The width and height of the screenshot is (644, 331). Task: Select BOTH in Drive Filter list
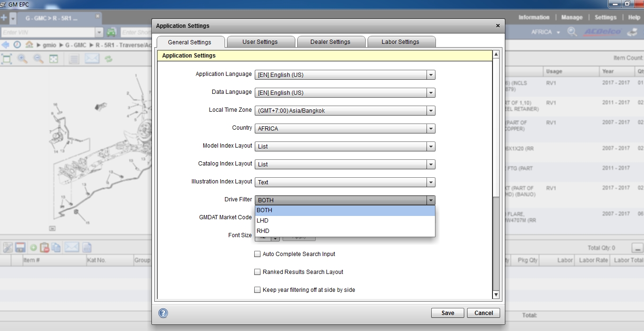tap(345, 210)
